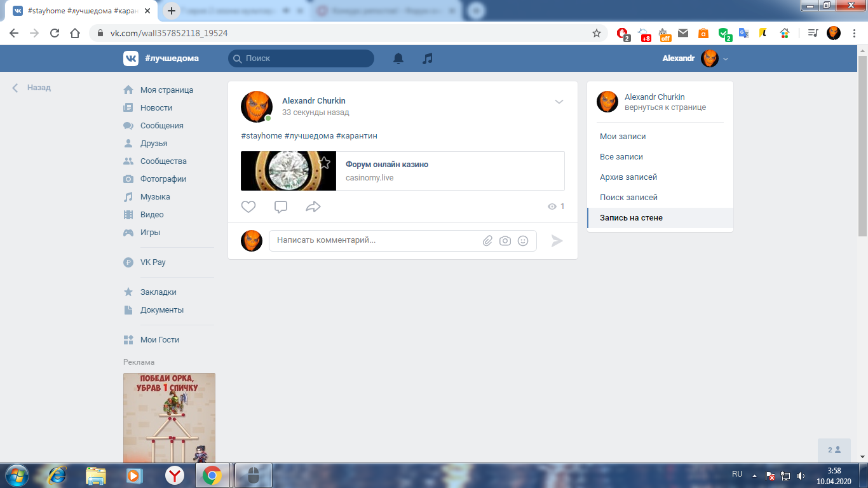Screen dimensions: 868x488
Task: Reload the page in Chrome
Action: click(55, 33)
